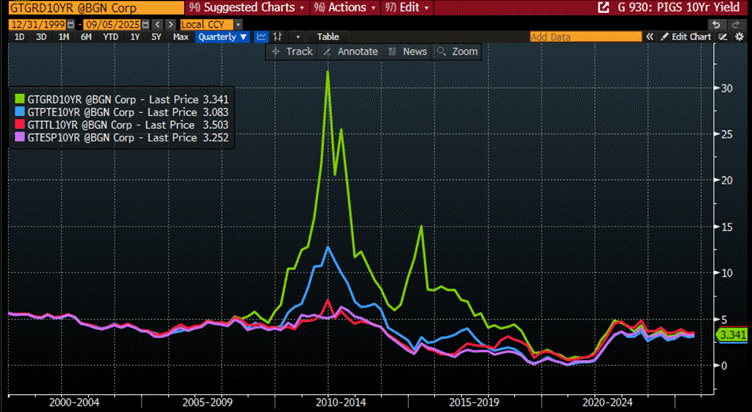Expand chart type options small arrow
This screenshot has height=412, width=752.
coord(298,37)
